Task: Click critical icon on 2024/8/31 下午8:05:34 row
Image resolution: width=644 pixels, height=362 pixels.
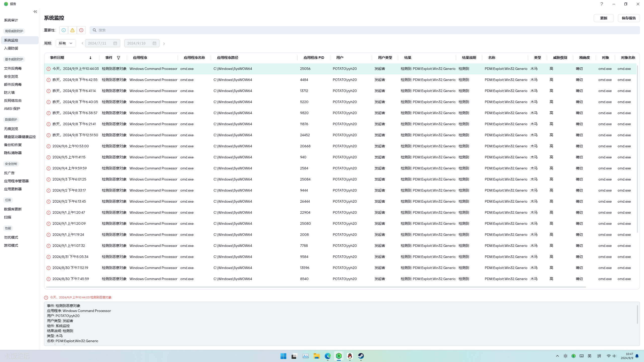Action: (x=49, y=257)
